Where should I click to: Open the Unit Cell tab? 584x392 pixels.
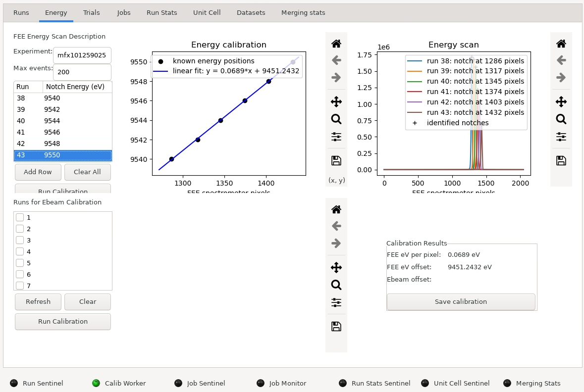pos(207,13)
